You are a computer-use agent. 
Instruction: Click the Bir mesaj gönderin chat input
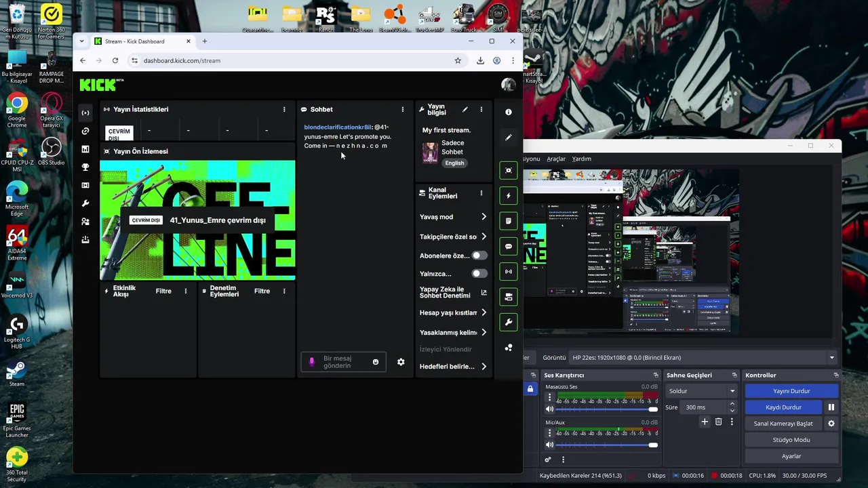pyautogui.click(x=344, y=362)
